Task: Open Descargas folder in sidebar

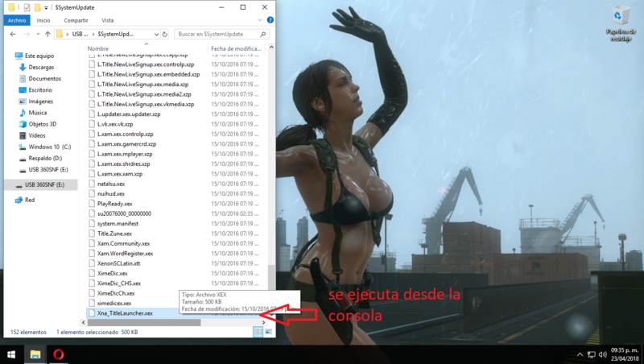Action: [x=41, y=67]
